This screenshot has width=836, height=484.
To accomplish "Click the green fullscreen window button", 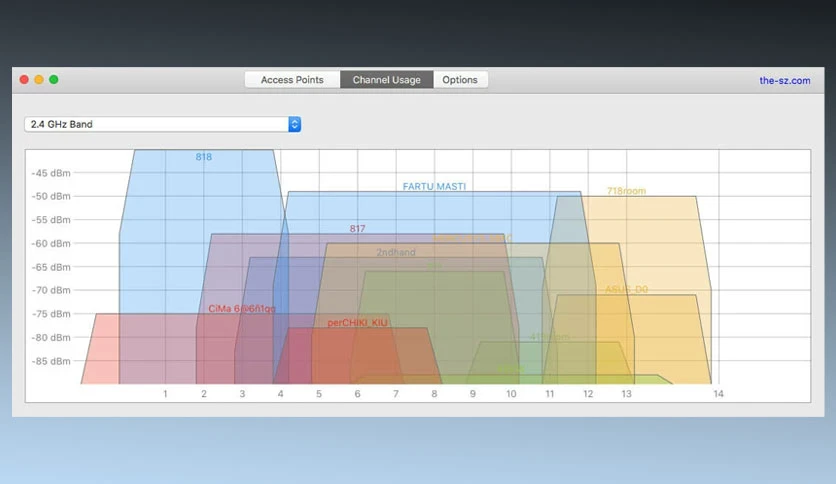I will coord(54,79).
